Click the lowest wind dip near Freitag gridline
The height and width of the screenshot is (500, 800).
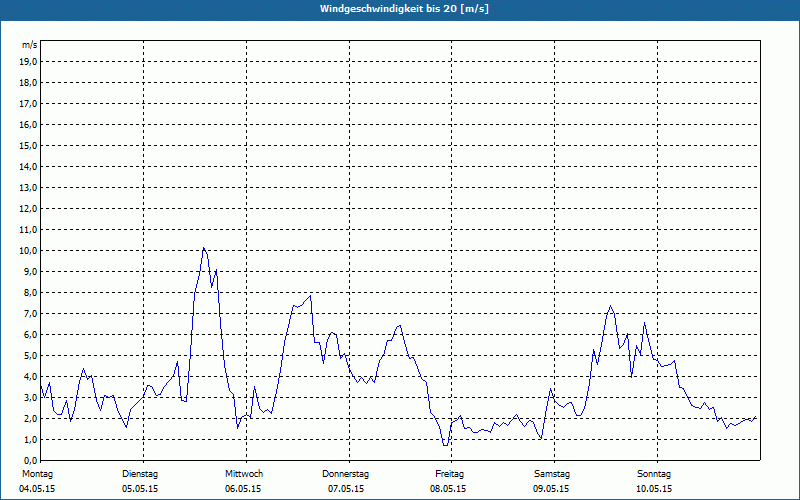pyautogui.click(x=445, y=445)
